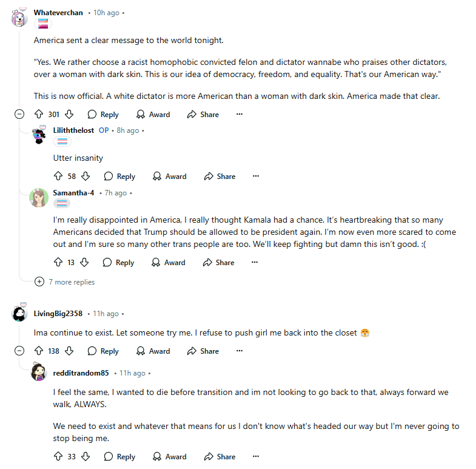Image resolution: width=476 pixels, height=469 pixels.
Task: Click the flag flair under Whateverchan
Action: click(43, 24)
